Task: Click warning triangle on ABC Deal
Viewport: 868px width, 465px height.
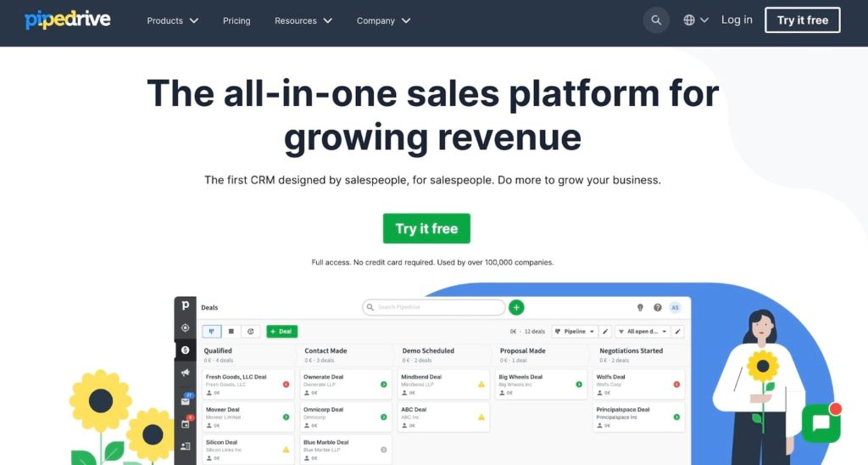Action: 481,417
